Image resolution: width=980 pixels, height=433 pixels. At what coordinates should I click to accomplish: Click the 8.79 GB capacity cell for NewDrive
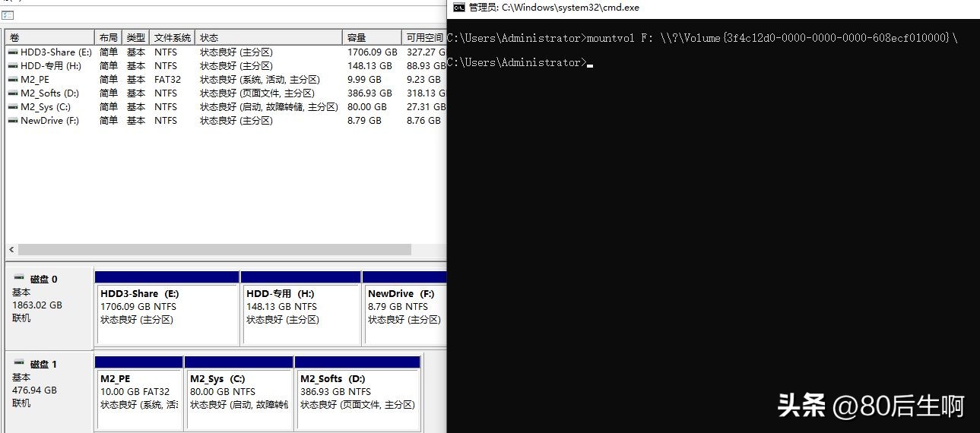point(364,121)
